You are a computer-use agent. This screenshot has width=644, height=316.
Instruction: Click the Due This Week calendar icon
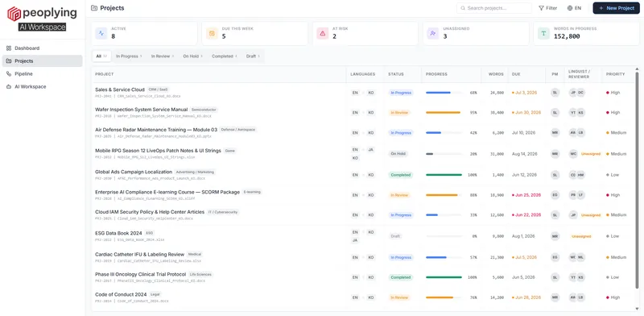click(212, 33)
